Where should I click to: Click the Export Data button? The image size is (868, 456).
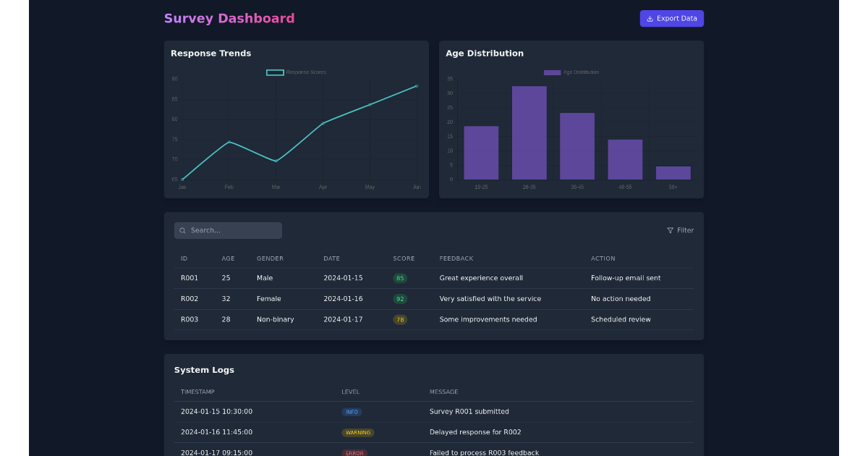(x=671, y=18)
